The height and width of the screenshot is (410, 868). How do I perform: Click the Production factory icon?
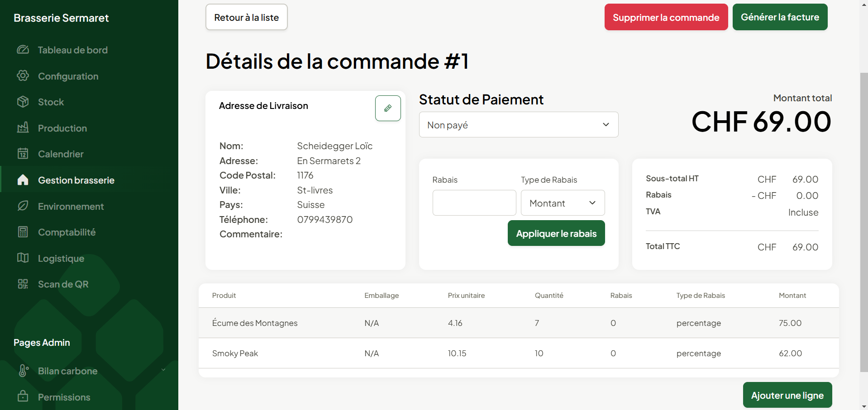[x=23, y=128]
